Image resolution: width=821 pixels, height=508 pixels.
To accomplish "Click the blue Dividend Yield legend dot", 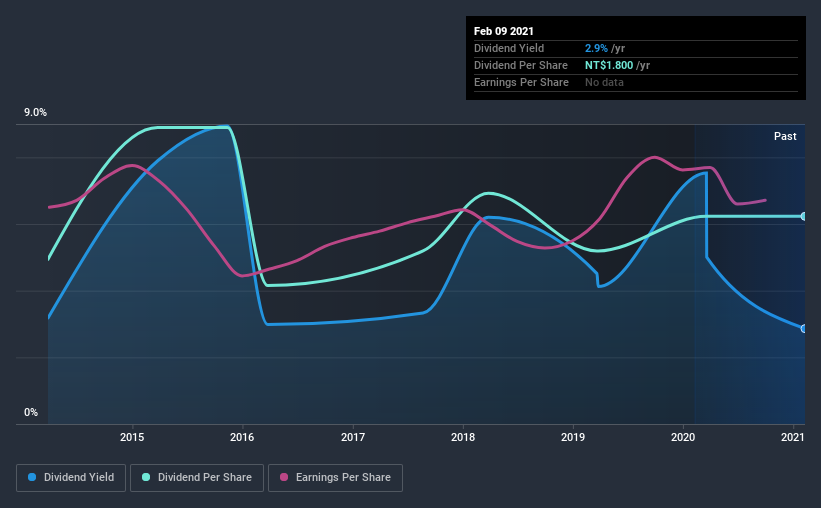I will [x=32, y=477].
